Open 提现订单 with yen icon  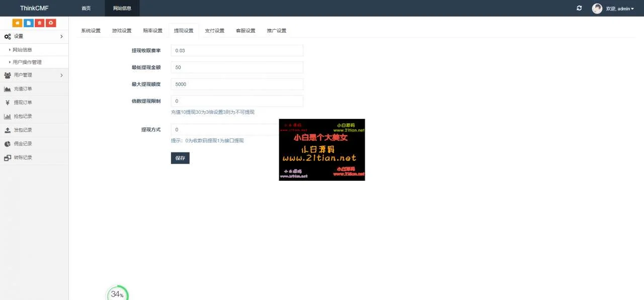click(23, 103)
